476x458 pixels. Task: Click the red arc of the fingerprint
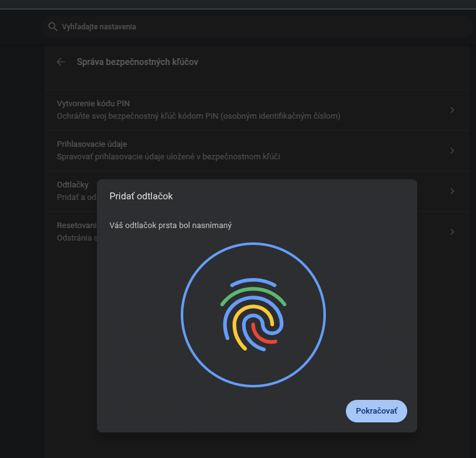tap(263, 334)
